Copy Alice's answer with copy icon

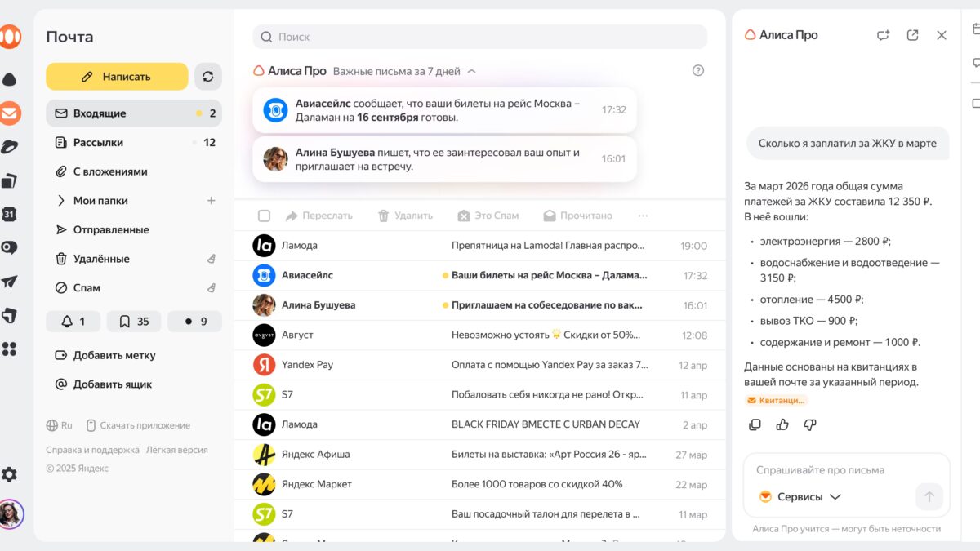(755, 424)
